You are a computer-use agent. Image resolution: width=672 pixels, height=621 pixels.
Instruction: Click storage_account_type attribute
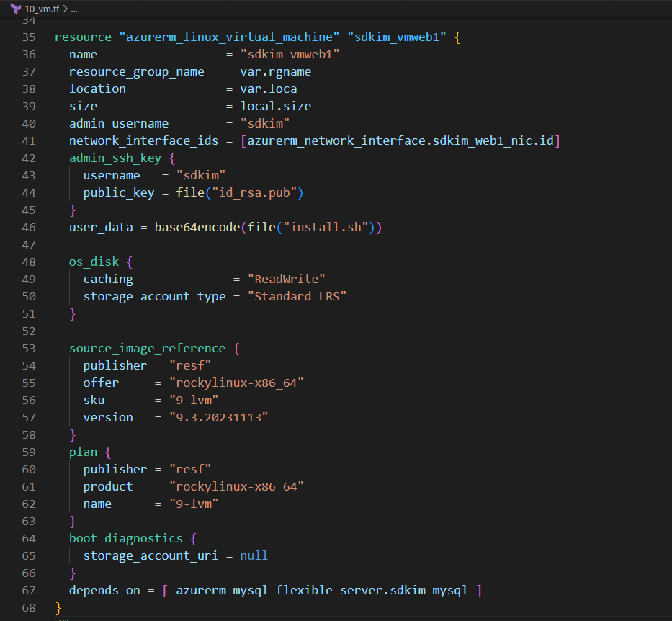point(154,297)
